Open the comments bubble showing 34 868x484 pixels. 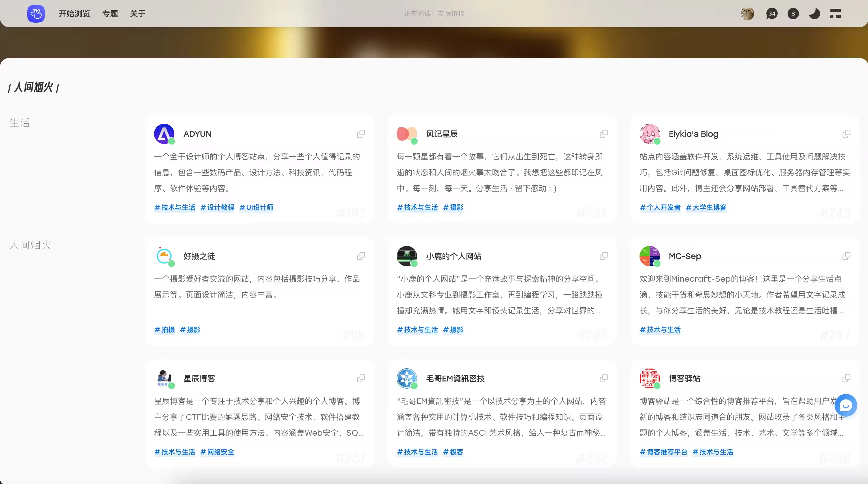point(772,14)
